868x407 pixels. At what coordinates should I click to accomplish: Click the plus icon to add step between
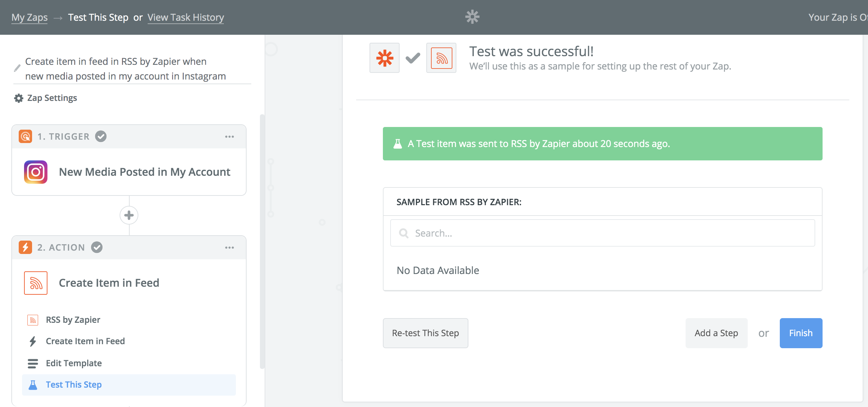coord(129,215)
